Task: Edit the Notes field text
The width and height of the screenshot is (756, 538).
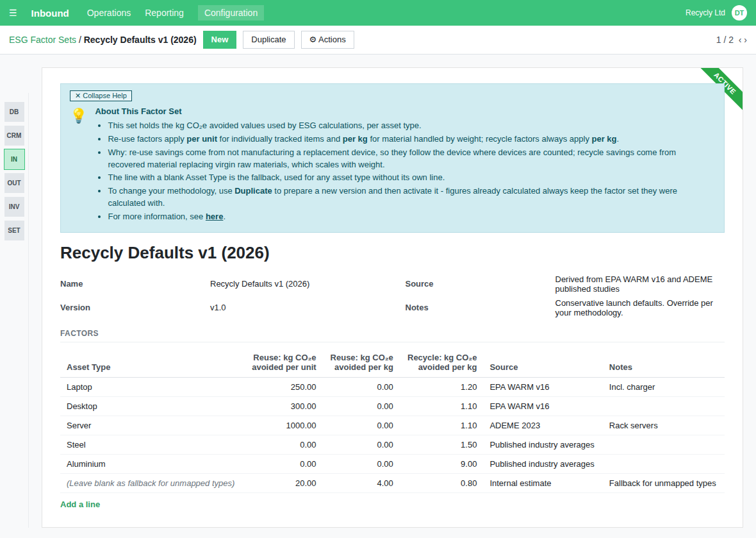Action: click(634, 308)
